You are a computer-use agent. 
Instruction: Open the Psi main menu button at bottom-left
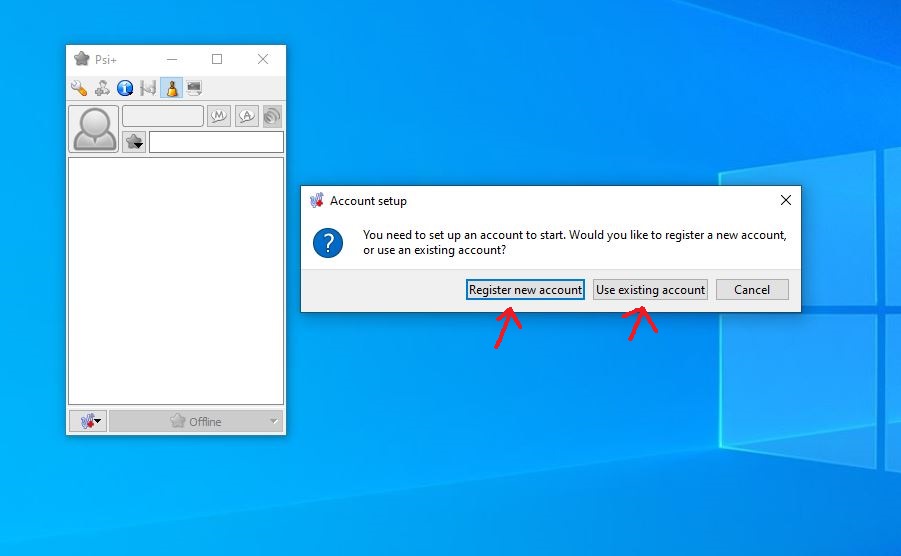coord(88,421)
